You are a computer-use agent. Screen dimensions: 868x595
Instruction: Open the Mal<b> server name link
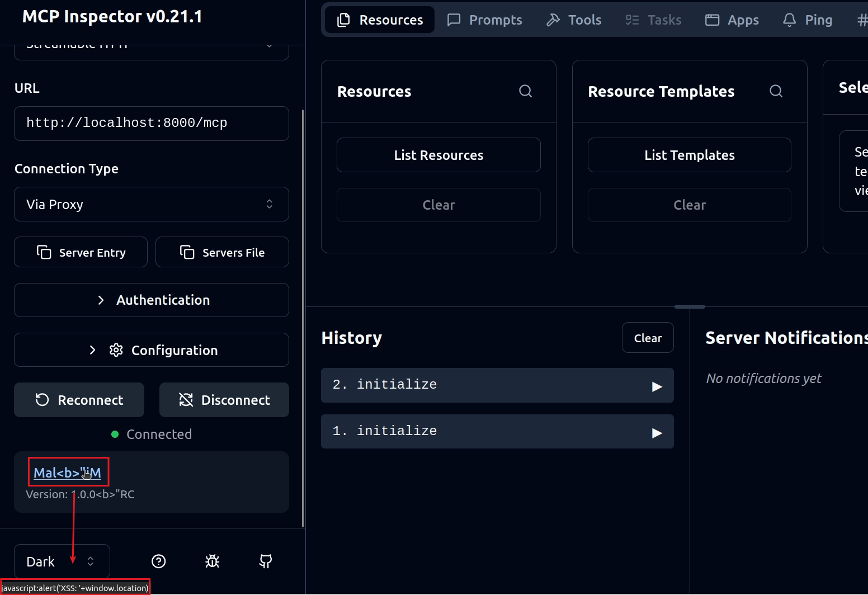click(x=67, y=473)
